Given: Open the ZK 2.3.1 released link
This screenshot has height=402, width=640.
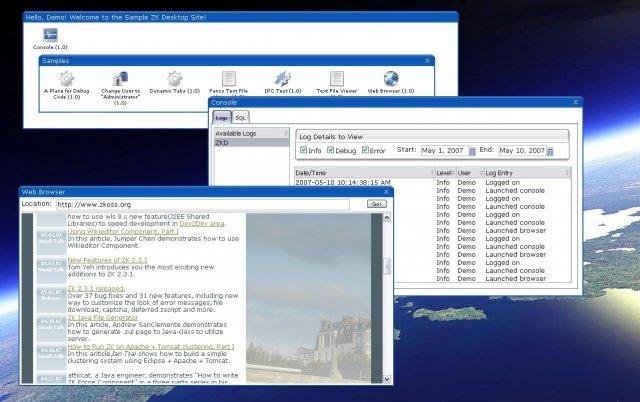Looking at the screenshot, I should [96, 289].
